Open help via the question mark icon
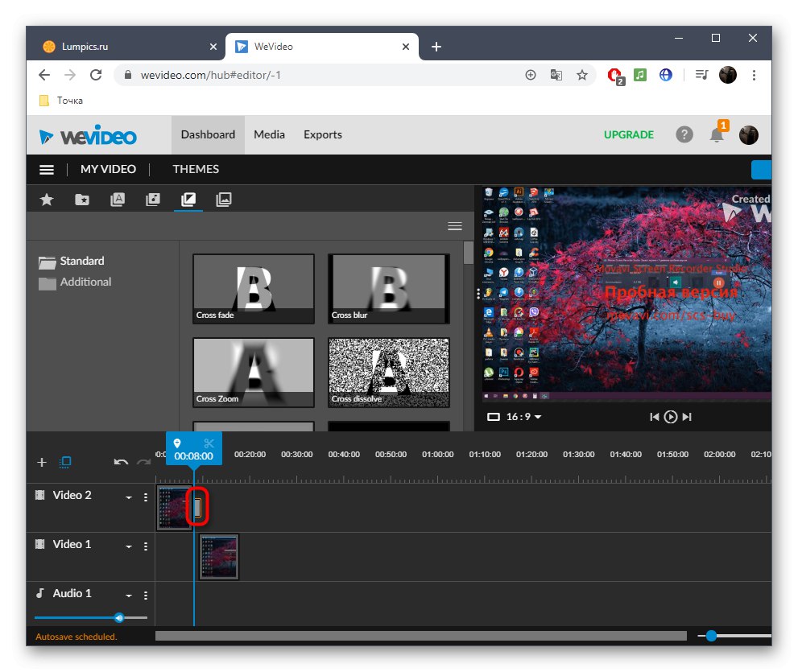The image size is (798, 672). click(684, 134)
